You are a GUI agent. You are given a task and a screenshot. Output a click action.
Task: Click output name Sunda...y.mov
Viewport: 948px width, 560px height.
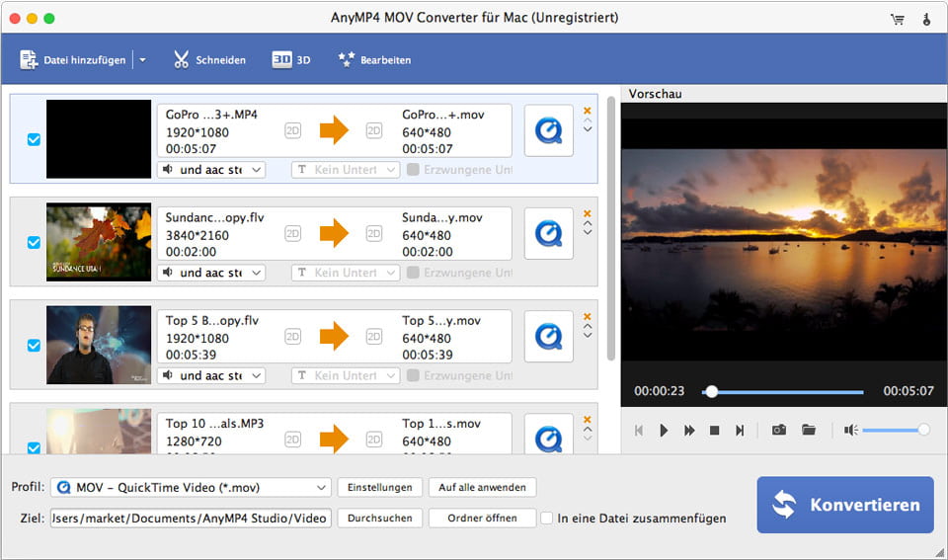[442, 217]
